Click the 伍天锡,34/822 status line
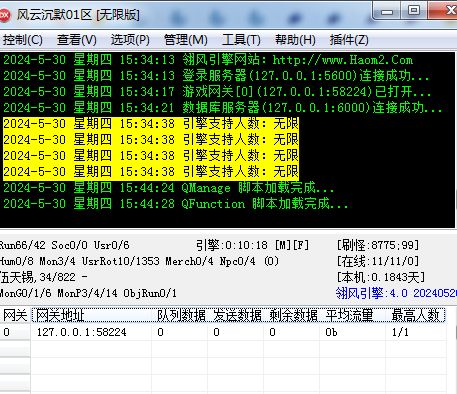Viewport: 457px width, 394px height. tap(44, 277)
